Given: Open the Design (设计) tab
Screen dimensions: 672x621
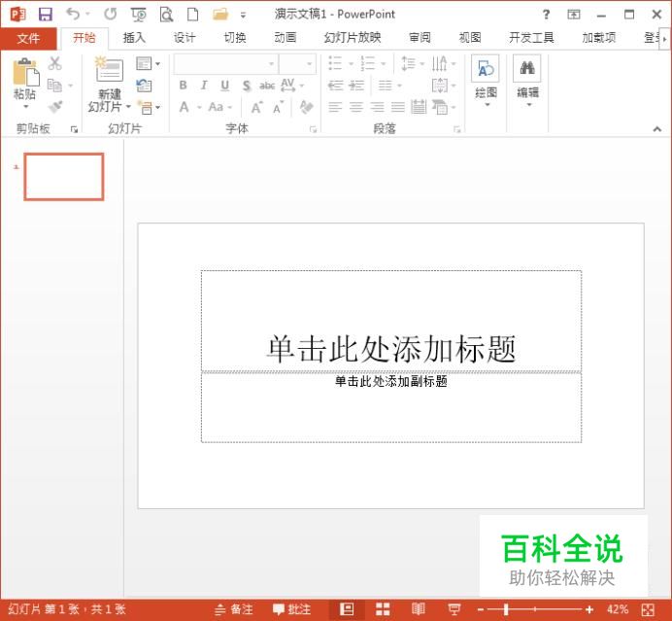Looking at the screenshot, I should click(x=184, y=38).
